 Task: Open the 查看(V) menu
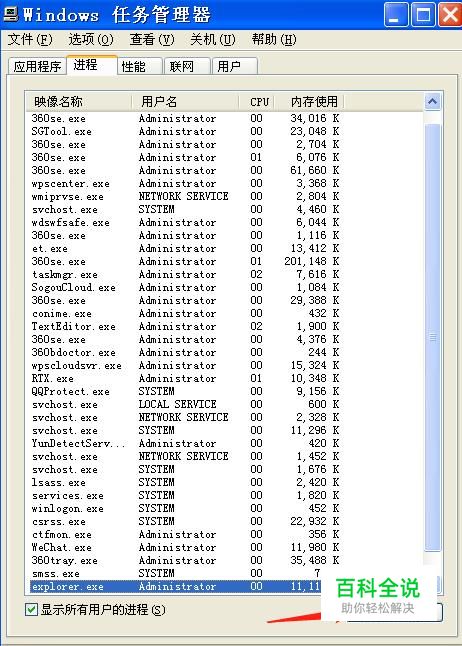pyautogui.click(x=152, y=40)
